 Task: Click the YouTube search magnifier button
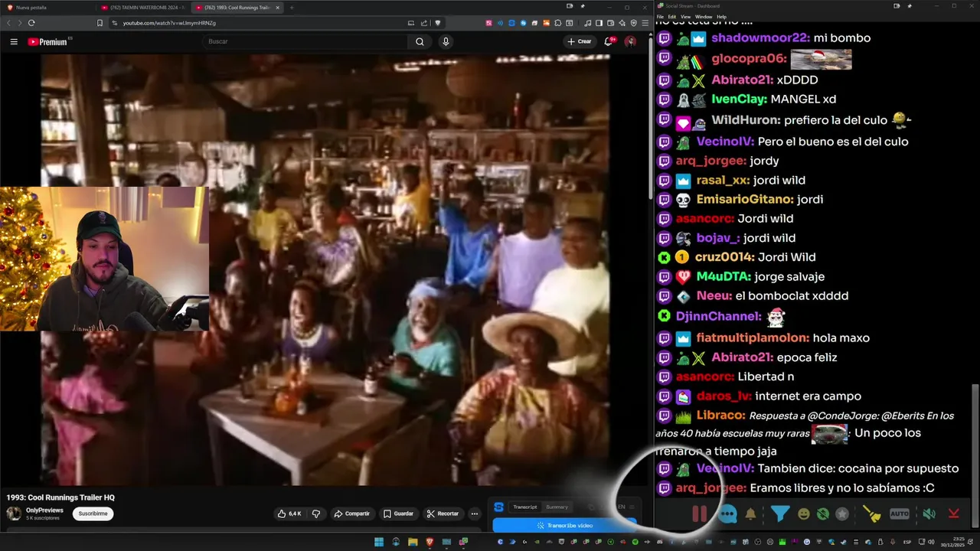point(420,41)
